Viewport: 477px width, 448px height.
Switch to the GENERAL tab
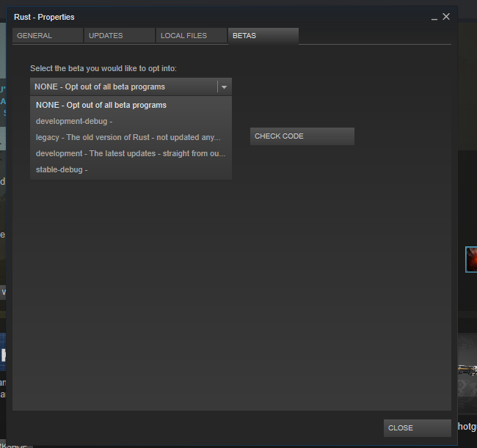(48, 35)
